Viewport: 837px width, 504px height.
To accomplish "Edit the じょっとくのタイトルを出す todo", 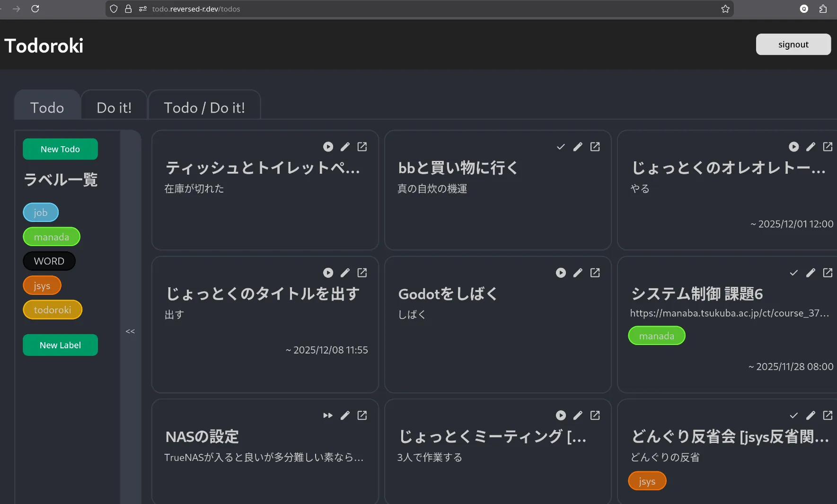I will coord(345,273).
